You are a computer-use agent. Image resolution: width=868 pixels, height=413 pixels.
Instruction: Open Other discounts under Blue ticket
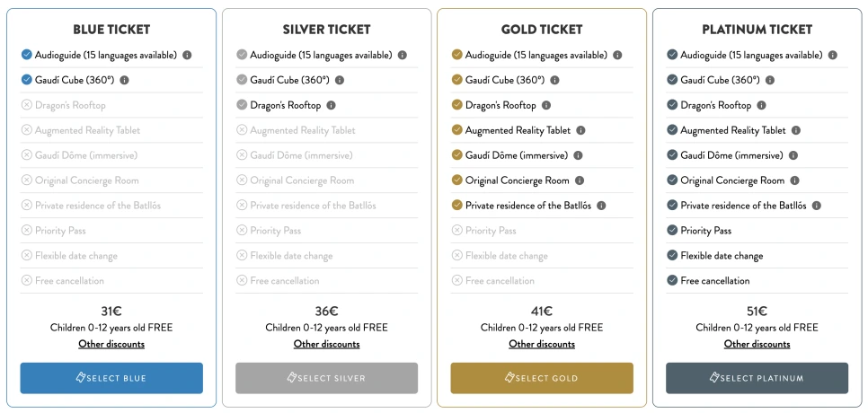pos(111,344)
